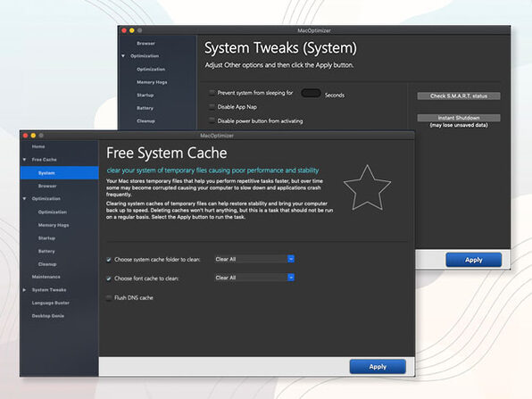Open the font cache Clear All dropdown
The height and width of the screenshot is (399, 532).
point(254,278)
